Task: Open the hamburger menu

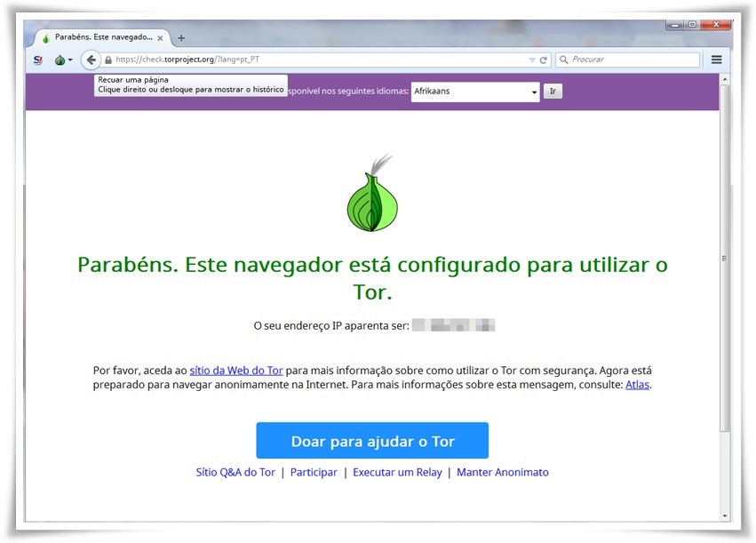Action: (716, 60)
